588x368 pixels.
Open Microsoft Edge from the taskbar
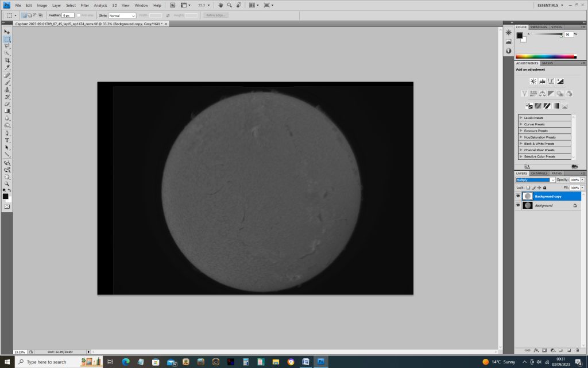(126, 362)
